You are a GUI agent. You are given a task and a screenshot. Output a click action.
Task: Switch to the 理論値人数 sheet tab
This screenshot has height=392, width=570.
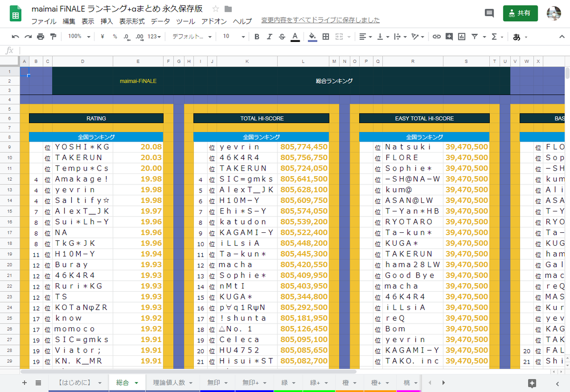pos(172,382)
